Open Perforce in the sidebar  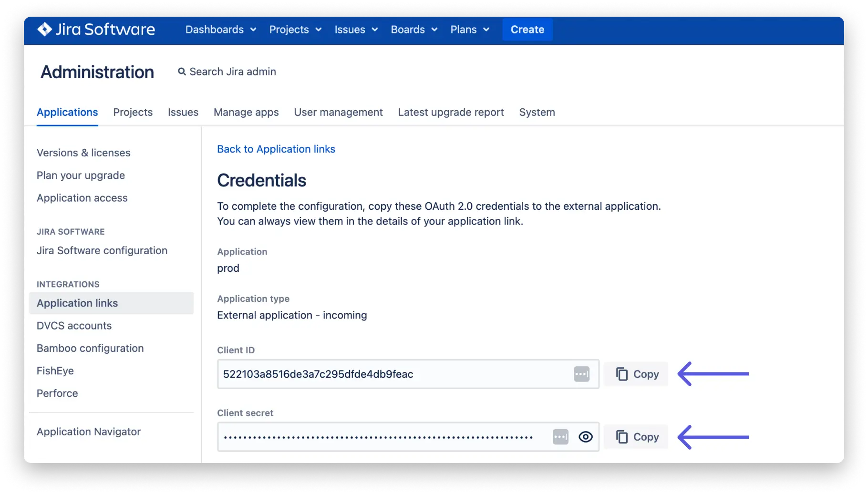point(57,393)
